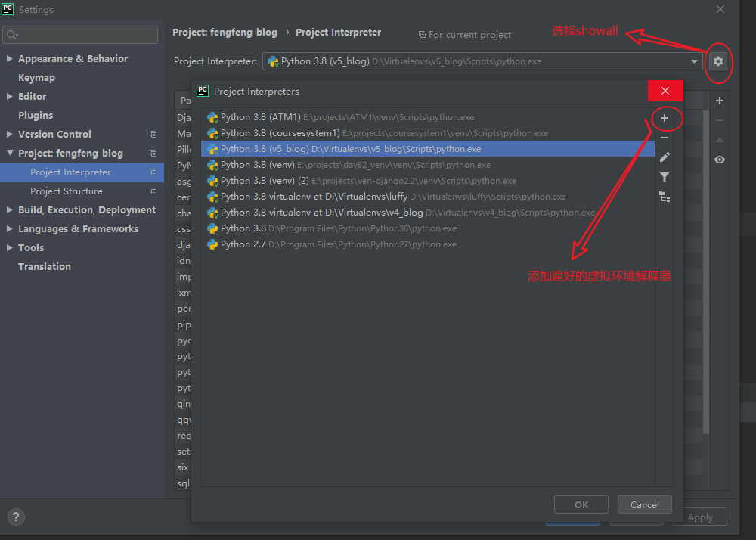Select Python 3.8 (coursesystem1) interpreter
This screenshot has height=540, width=756.
pyautogui.click(x=428, y=133)
